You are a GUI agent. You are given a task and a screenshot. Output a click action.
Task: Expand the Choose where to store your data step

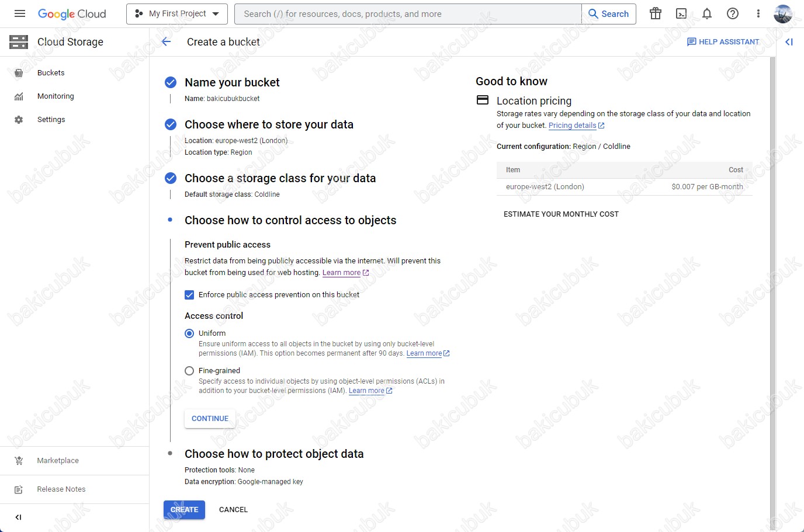coord(269,124)
